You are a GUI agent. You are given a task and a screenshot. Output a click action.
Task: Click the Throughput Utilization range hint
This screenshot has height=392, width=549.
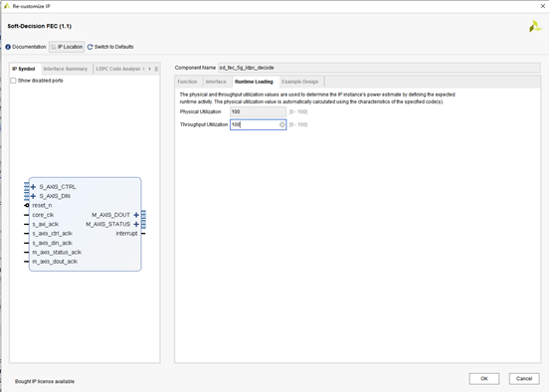click(x=298, y=124)
